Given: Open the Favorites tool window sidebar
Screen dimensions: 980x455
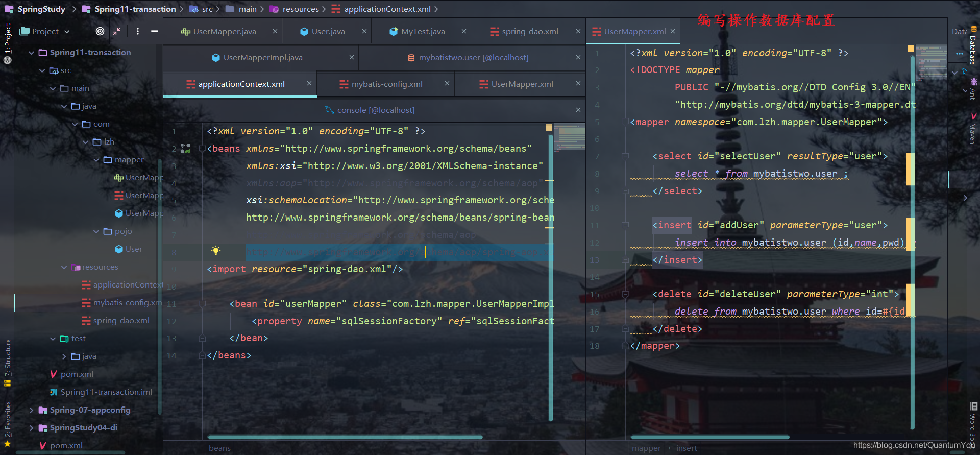Looking at the screenshot, I should (x=8, y=424).
